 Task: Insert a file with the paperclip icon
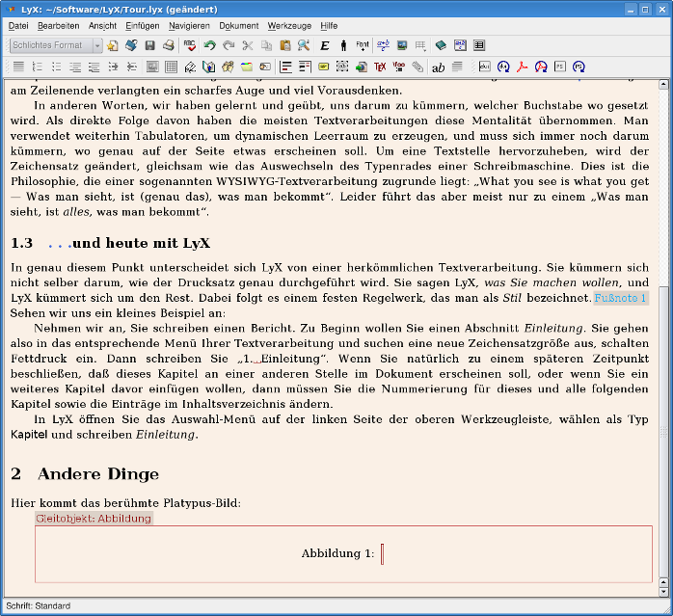pos(417,67)
